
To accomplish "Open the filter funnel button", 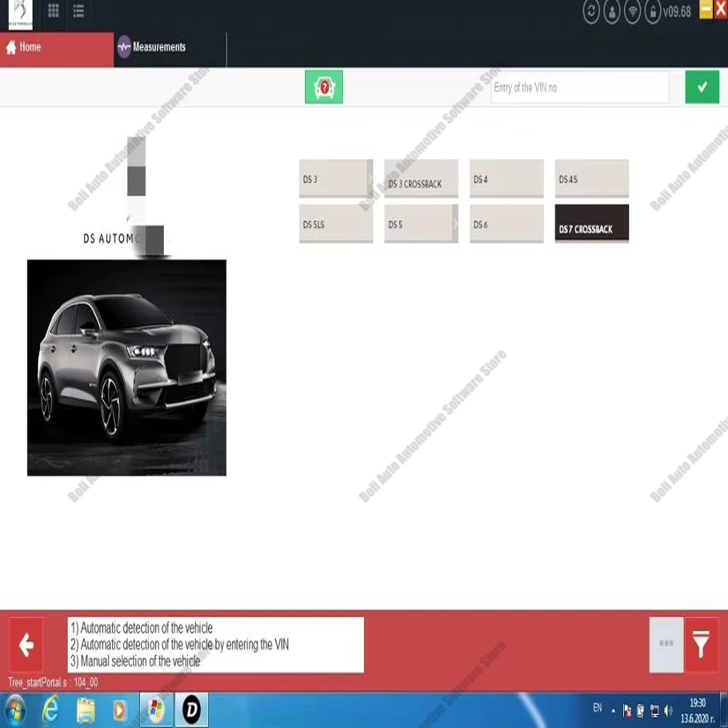I will point(701,644).
